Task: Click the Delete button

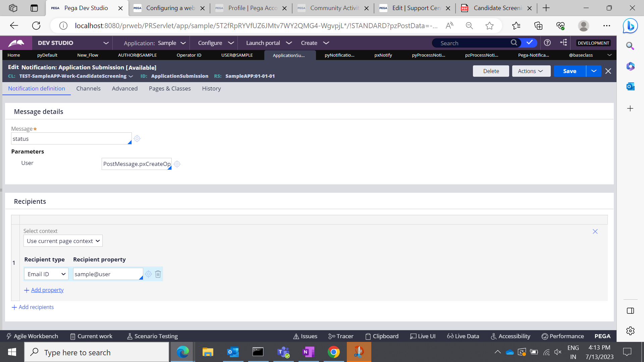Action: point(491,71)
